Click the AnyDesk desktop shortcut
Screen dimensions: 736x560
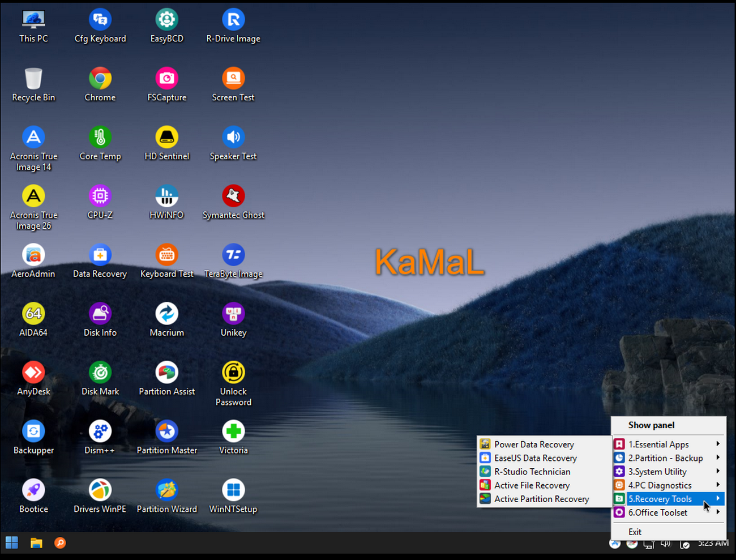(x=33, y=379)
